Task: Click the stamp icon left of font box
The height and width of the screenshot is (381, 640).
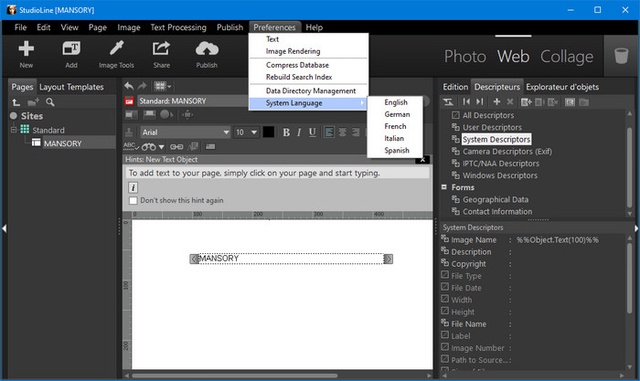Action: coord(129,132)
